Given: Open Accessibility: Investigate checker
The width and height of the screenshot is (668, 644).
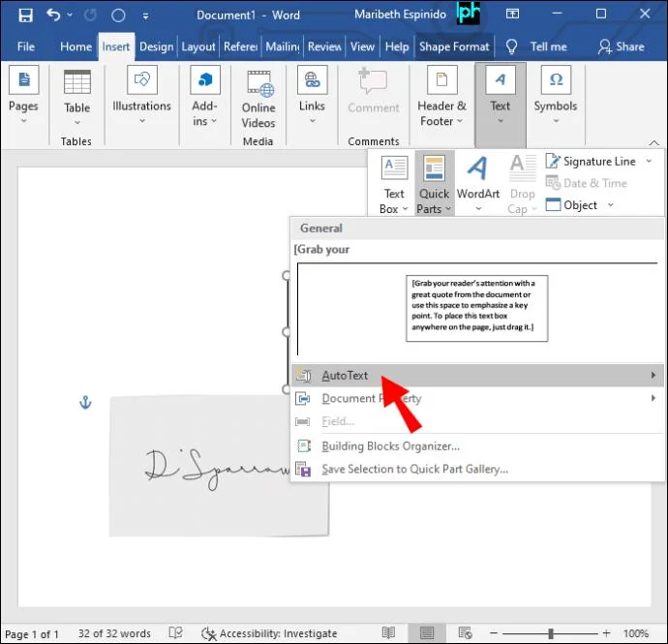Looking at the screenshot, I should click(269, 633).
